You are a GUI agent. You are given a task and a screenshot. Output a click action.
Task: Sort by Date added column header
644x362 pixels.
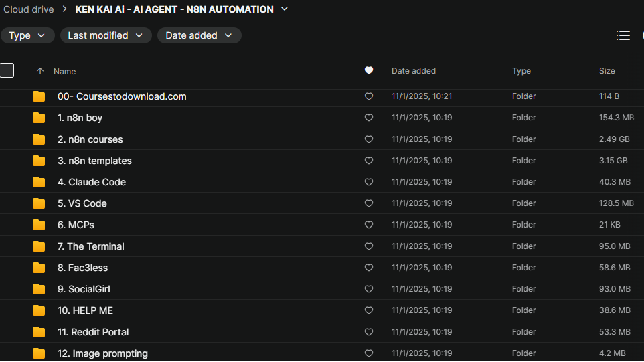click(x=414, y=71)
